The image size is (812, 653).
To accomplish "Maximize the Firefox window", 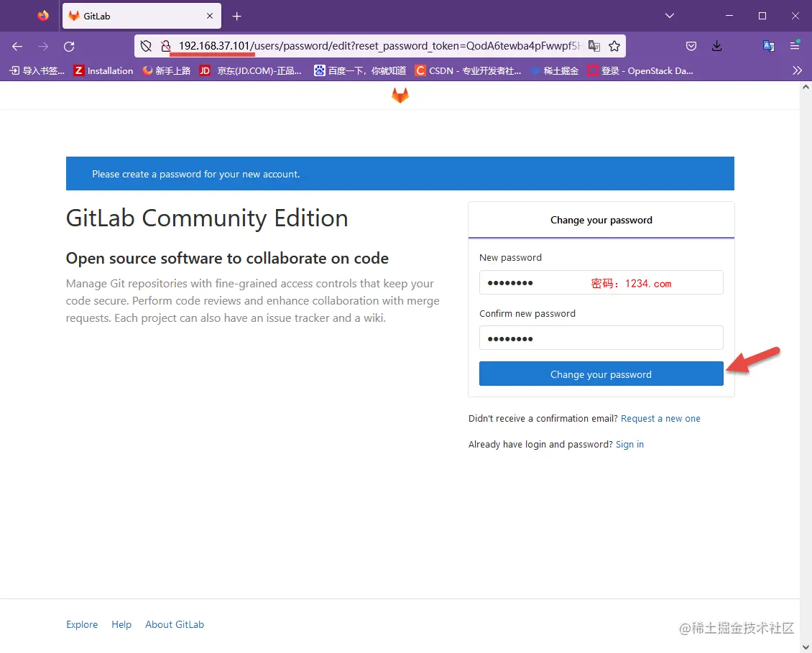I will [762, 16].
